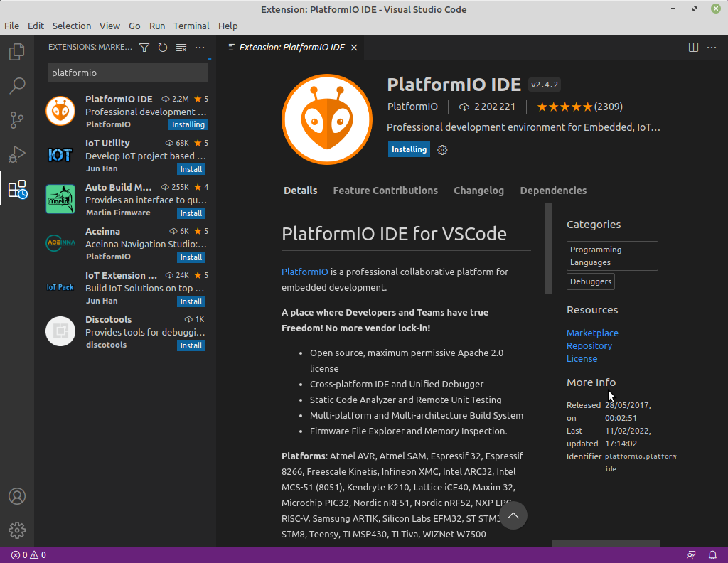728x563 pixels.
Task: Click the filter extensions funnel icon
Action: tap(144, 48)
